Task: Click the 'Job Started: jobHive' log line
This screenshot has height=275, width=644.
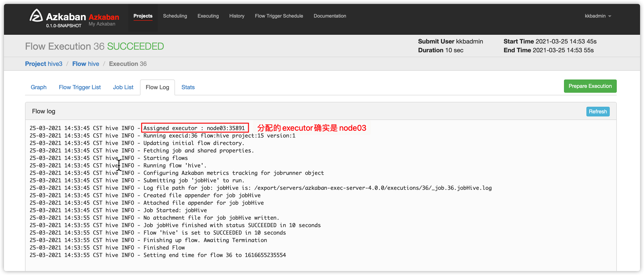Action: click(x=118, y=211)
